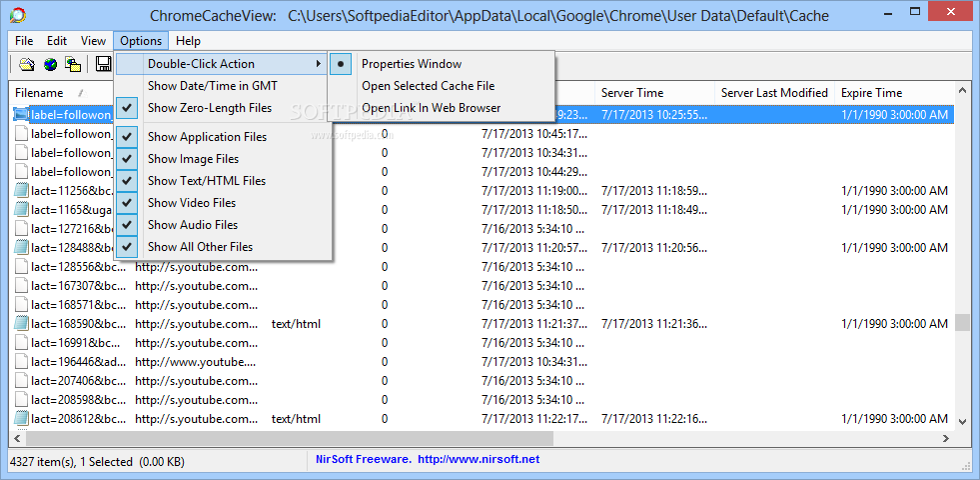Sort by Server Last Modified column
The height and width of the screenshot is (480, 980).
pos(774,93)
